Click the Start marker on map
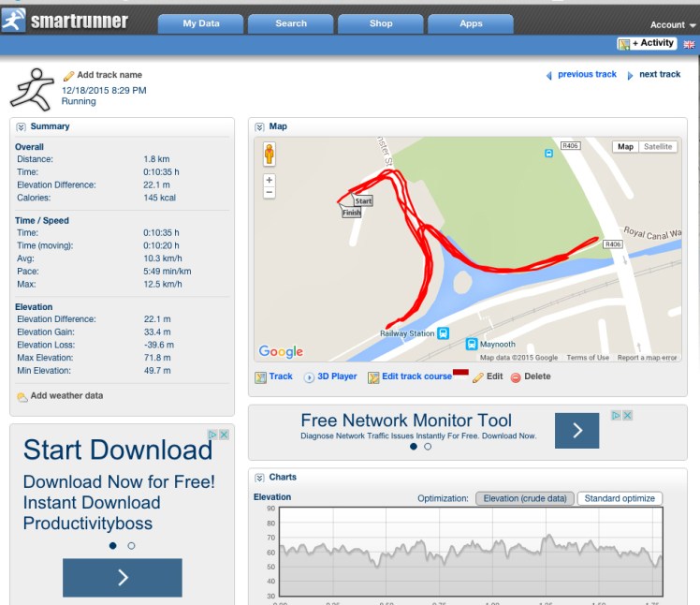The width and height of the screenshot is (700, 605). tap(362, 200)
